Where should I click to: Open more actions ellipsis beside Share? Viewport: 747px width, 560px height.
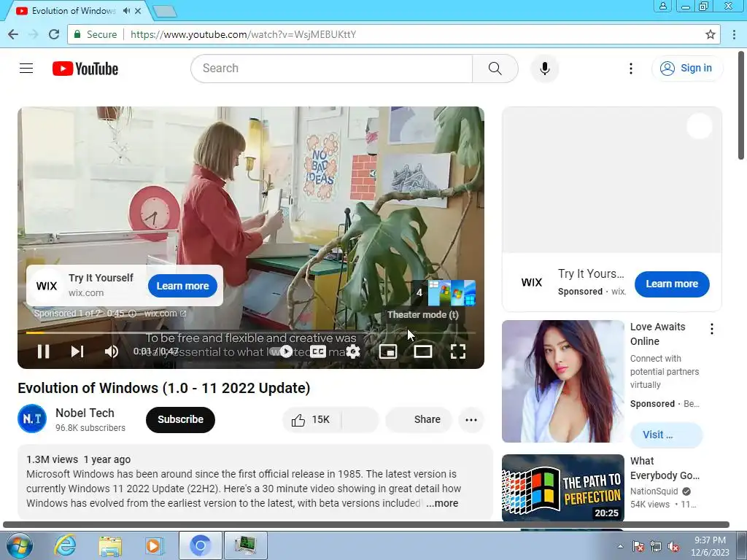tap(471, 419)
